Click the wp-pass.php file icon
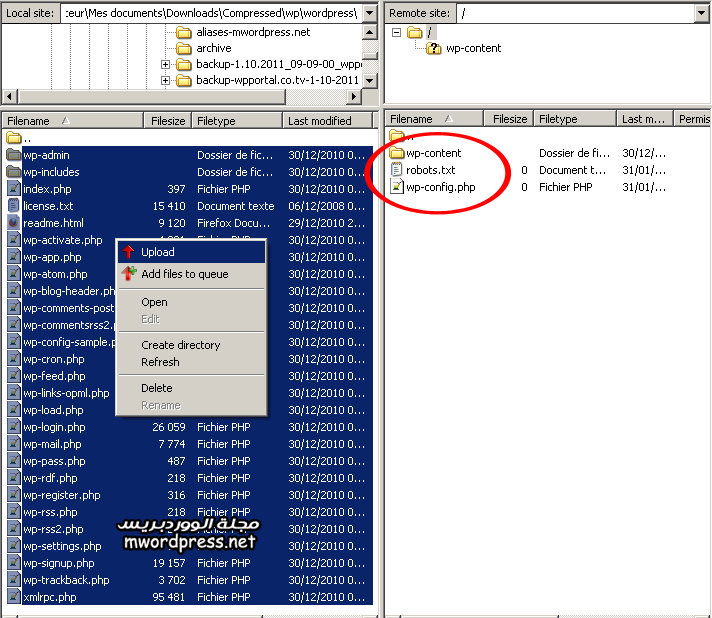Viewport: 712px width, 618px height. (x=14, y=461)
